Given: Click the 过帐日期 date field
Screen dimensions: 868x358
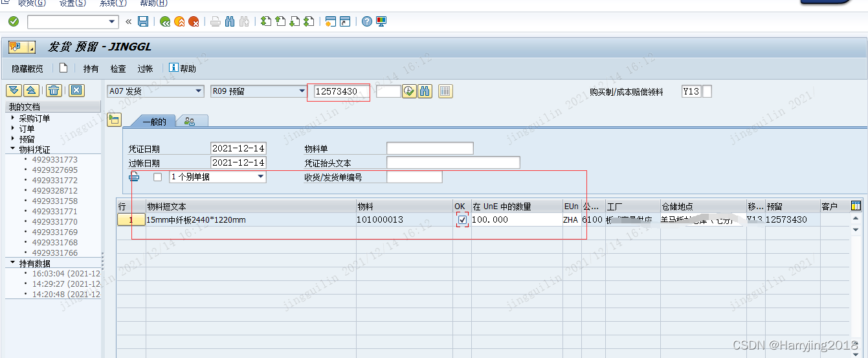Looking at the screenshot, I should [238, 162].
